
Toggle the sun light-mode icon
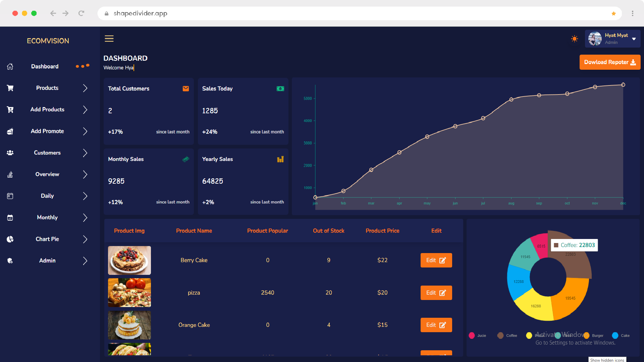[574, 39]
